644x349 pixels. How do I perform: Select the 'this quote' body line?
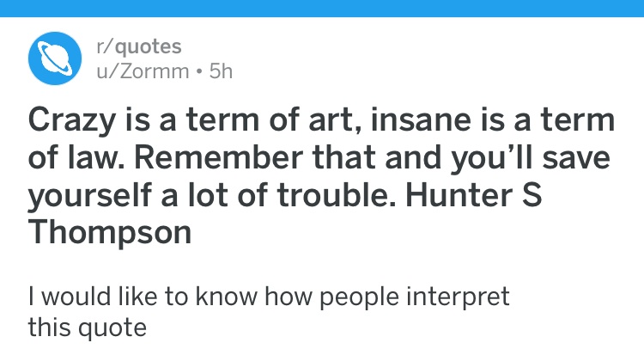(x=87, y=328)
